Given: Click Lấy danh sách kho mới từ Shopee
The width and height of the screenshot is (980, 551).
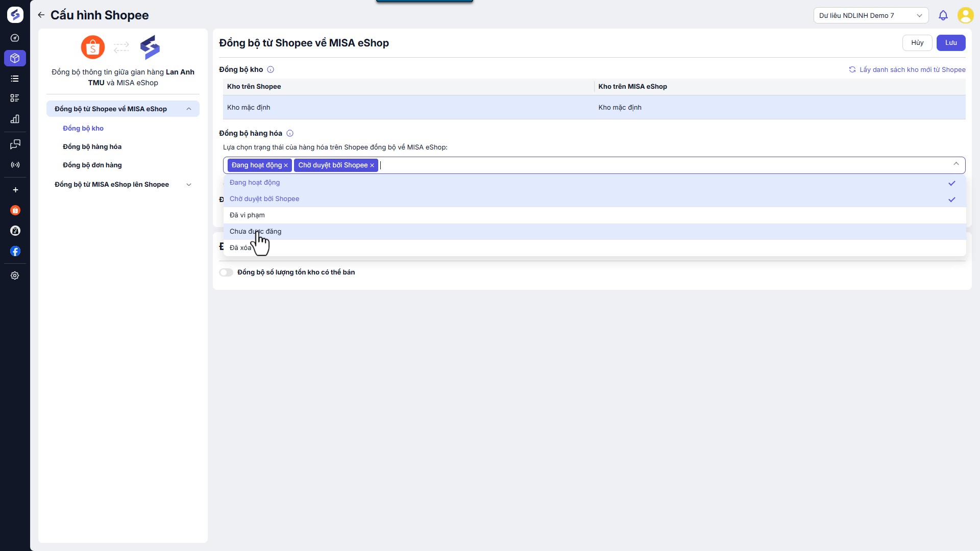Looking at the screenshot, I should [907, 70].
